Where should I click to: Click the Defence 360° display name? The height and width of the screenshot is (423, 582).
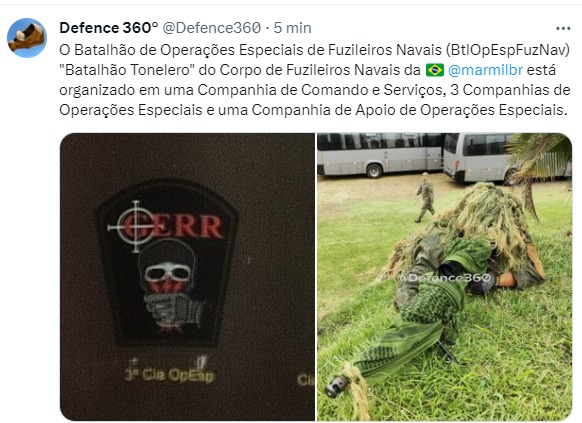click(109, 28)
